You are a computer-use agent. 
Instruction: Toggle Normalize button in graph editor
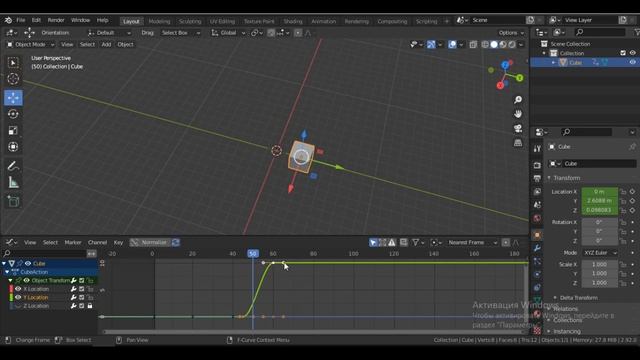[150, 242]
